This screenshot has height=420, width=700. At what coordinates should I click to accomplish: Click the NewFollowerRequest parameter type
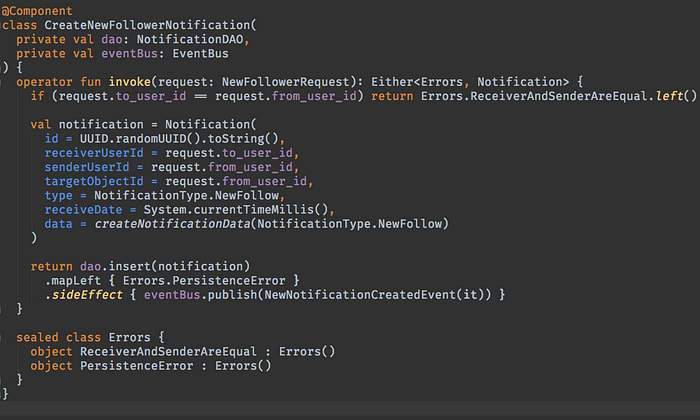(x=286, y=82)
